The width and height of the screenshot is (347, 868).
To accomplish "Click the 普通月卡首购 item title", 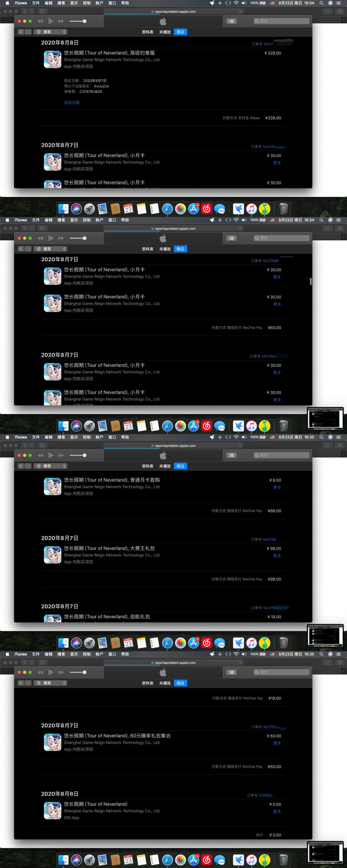I will 112,480.
